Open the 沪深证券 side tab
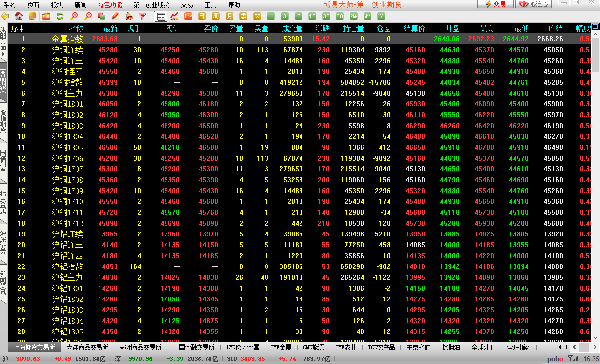 (3, 243)
